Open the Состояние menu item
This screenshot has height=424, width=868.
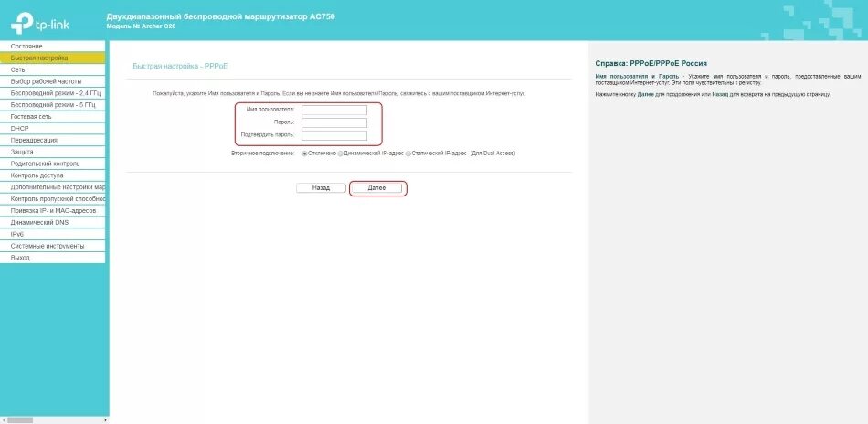click(53, 47)
